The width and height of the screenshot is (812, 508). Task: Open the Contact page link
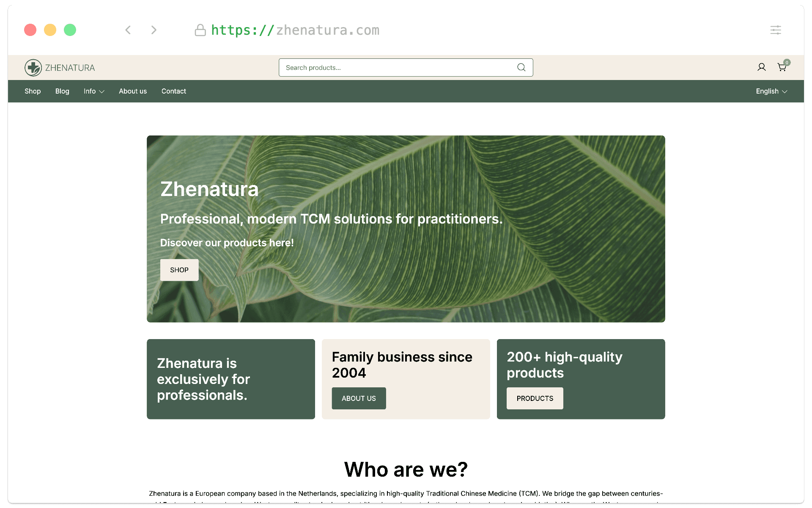[x=173, y=91]
